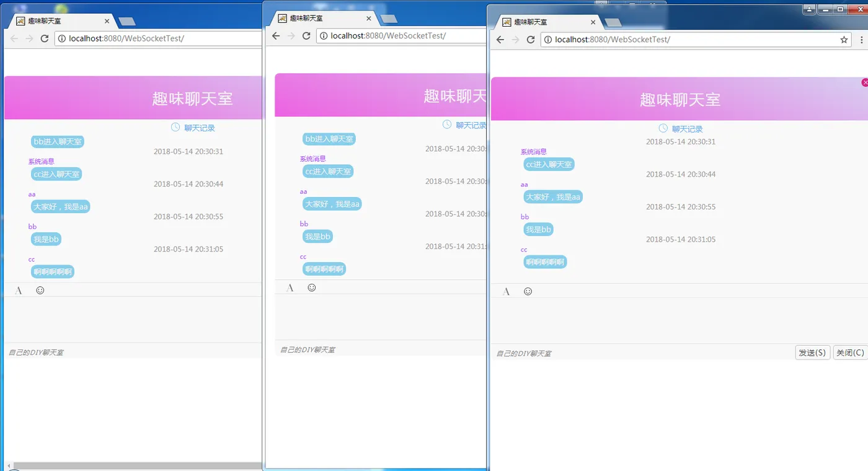Open 聊天记录 link in the right window

click(688, 129)
